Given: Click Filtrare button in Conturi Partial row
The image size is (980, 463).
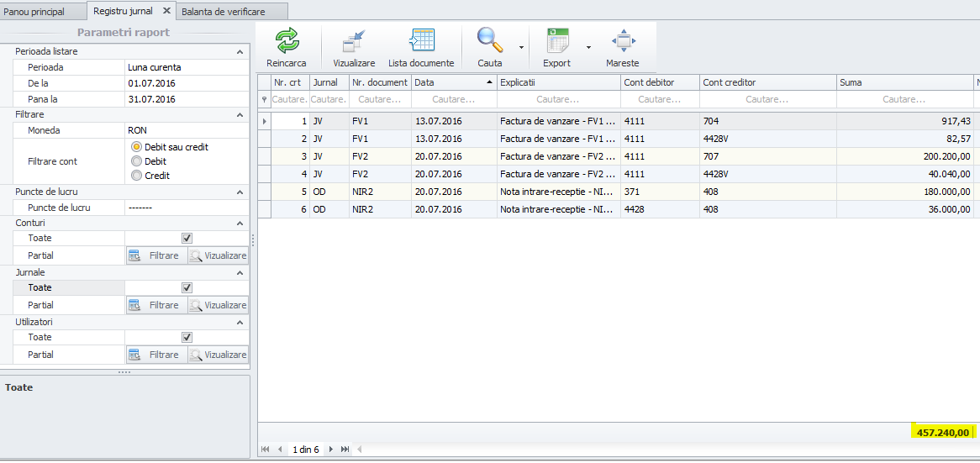Looking at the screenshot, I should pyautogui.click(x=157, y=255).
